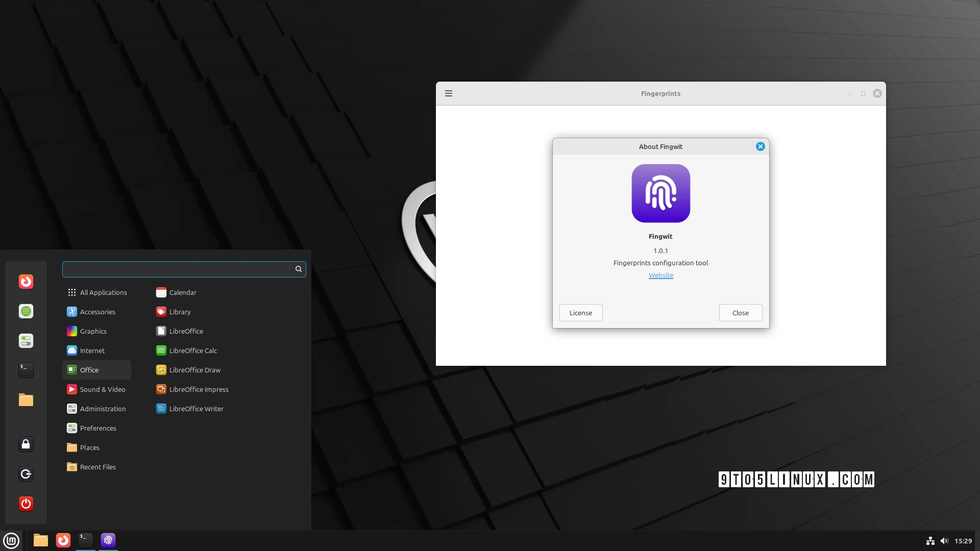Launch LibreOffice Calc
The height and width of the screenshot is (551, 980).
click(193, 350)
